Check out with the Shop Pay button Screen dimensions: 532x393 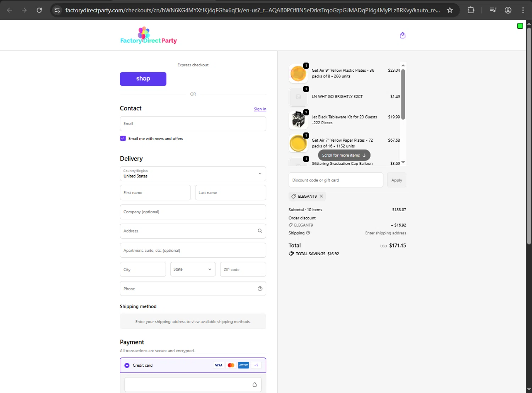[143, 79]
